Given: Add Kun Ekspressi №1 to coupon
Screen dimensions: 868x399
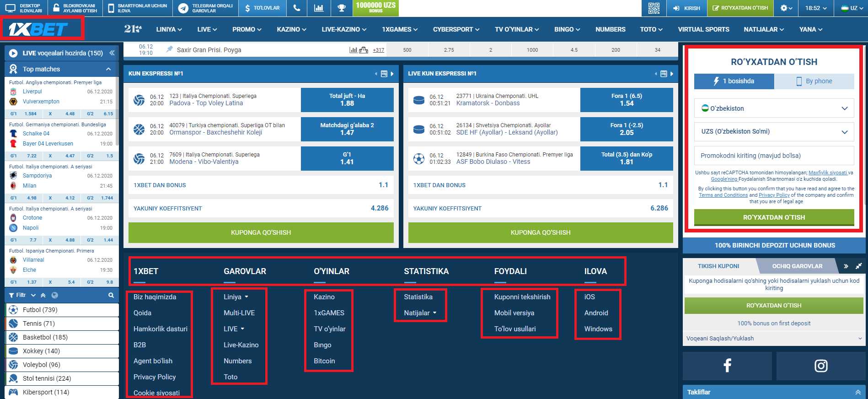Looking at the screenshot, I should click(261, 232).
